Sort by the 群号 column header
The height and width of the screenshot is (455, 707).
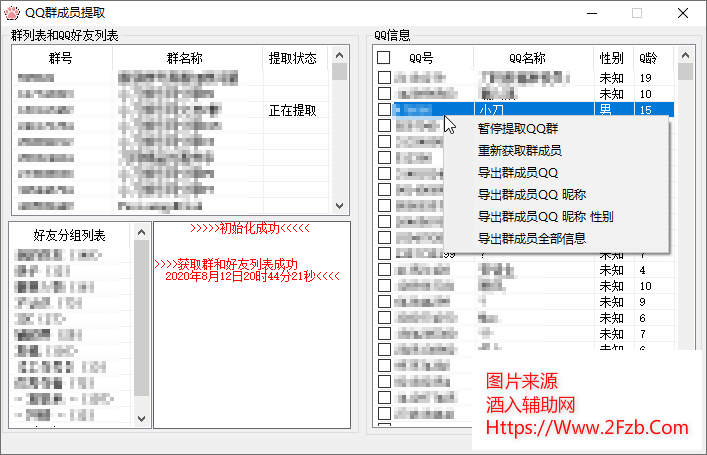click(62, 58)
